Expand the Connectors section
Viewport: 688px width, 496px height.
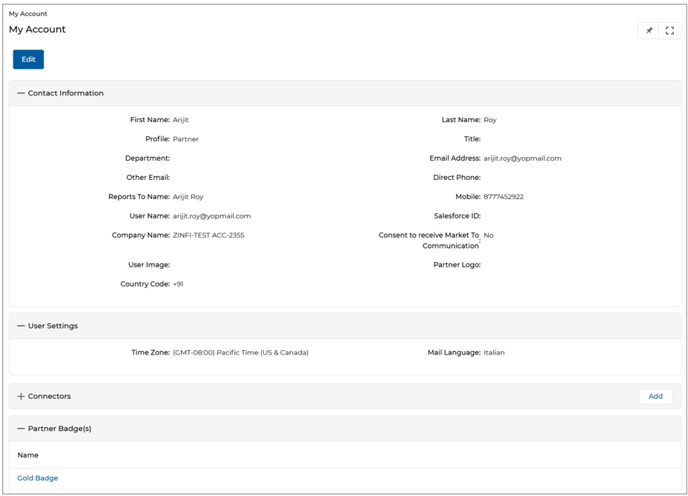coord(21,396)
